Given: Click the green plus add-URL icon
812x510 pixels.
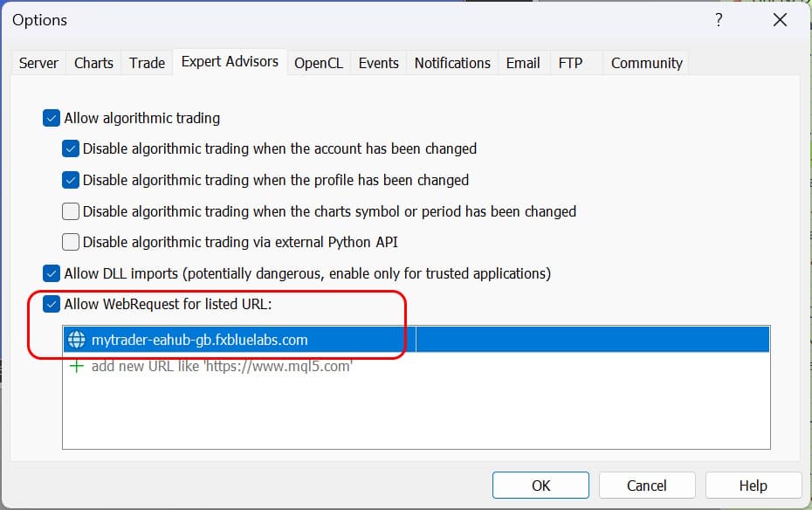Looking at the screenshot, I should click(x=76, y=366).
